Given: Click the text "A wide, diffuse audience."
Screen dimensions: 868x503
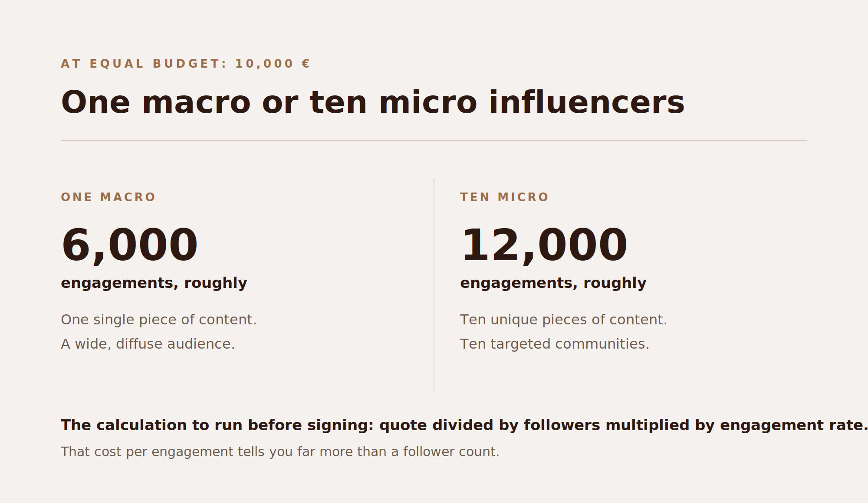Looking at the screenshot, I should tap(148, 344).
